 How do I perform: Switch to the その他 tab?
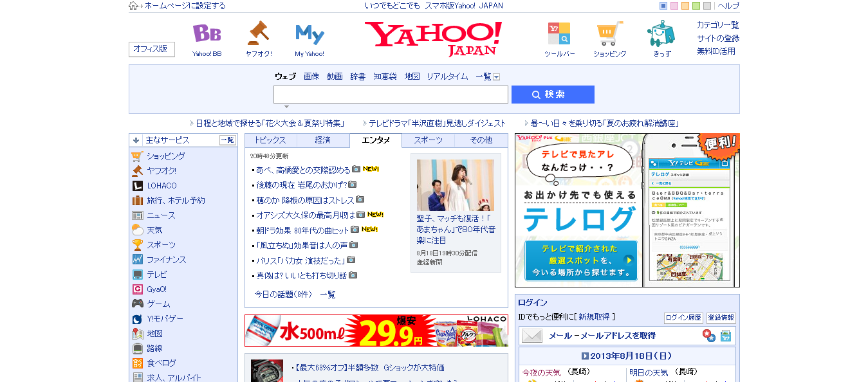pos(481,140)
